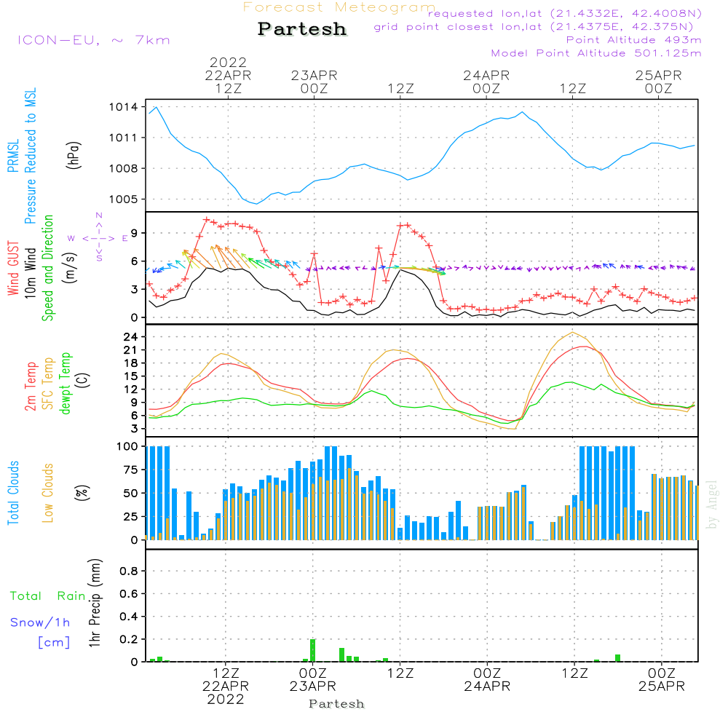
Task: Click the Model Point Altitude text
Action: point(596,53)
